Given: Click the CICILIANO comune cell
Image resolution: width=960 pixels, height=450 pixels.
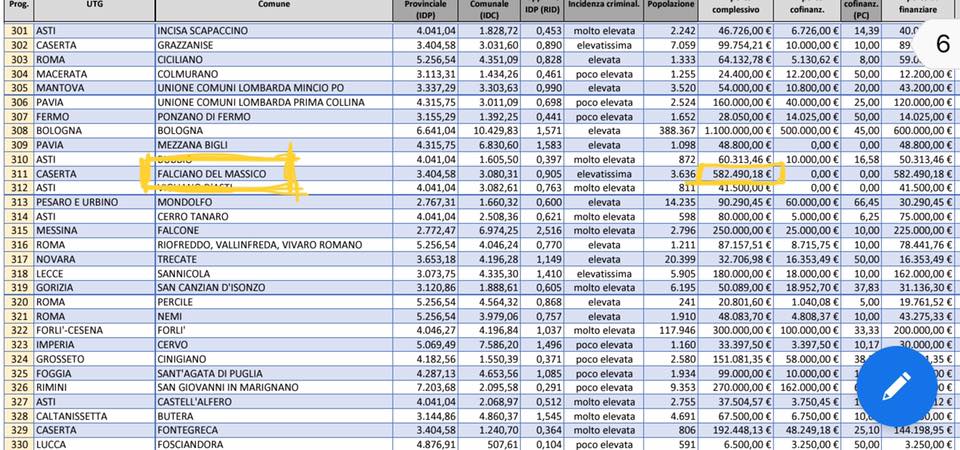Looking at the screenshot, I should [274, 59].
